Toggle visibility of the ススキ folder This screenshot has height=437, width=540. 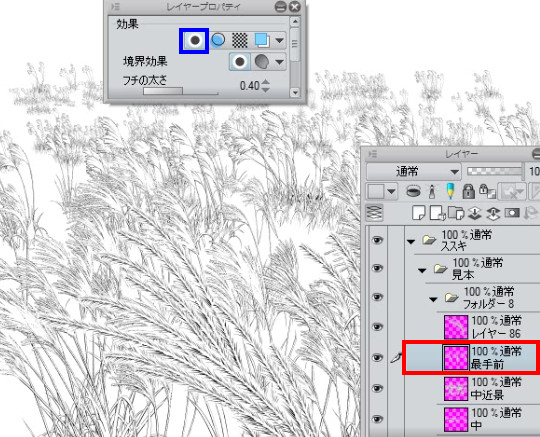tap(377, 240)
